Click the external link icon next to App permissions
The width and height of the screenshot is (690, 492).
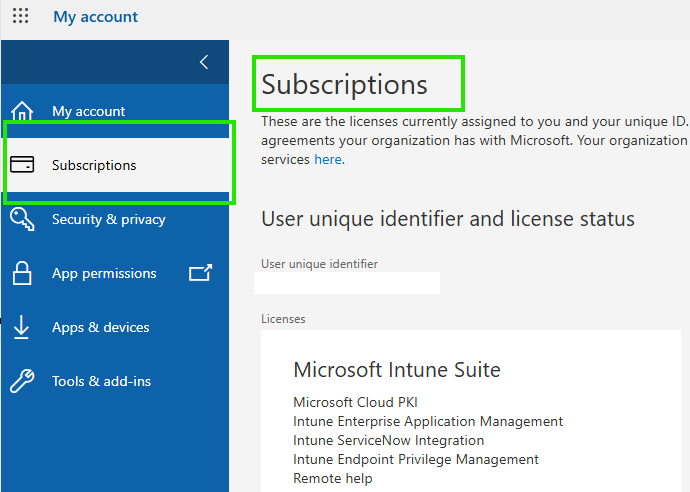[201, 273]
